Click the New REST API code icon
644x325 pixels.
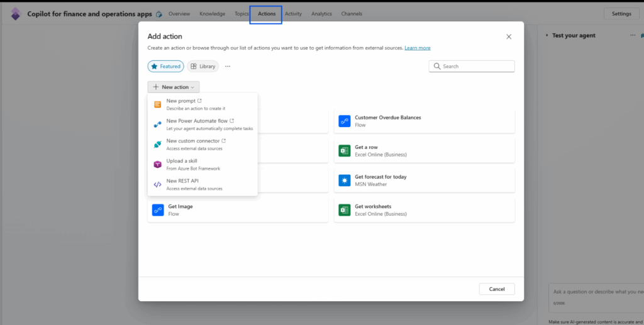coord(158,184)
